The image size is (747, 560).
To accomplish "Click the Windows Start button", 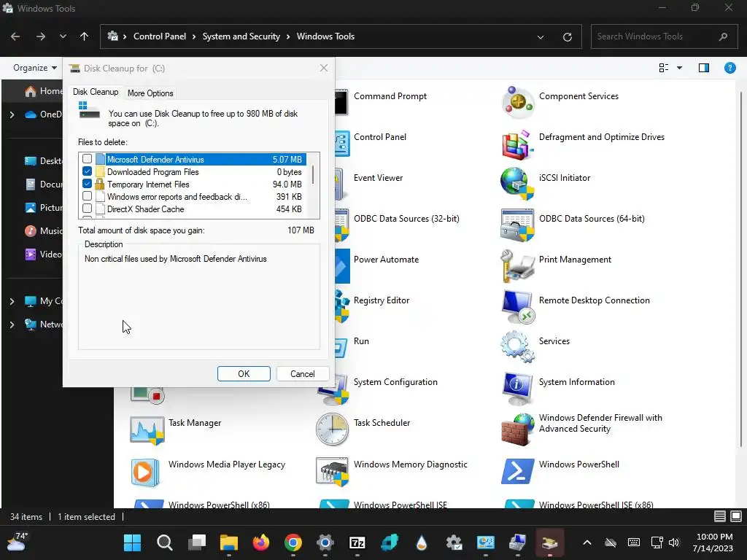I will 133,542.
